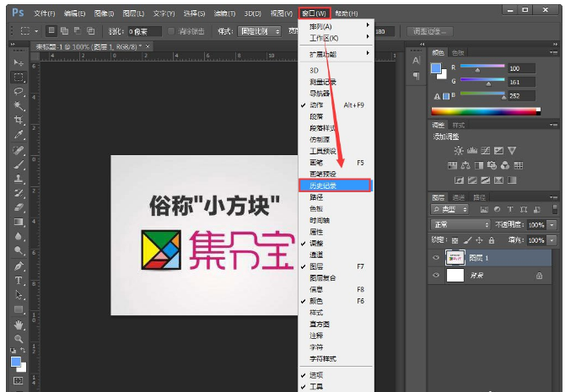The width and height of the screenshot is (565, 392).
Task: Select the 图层 1 layer thumbnail
Action: 455,259
